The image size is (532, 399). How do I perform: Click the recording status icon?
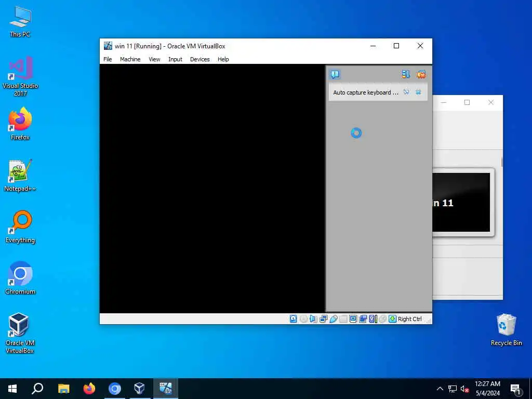[x=363, y=319]
